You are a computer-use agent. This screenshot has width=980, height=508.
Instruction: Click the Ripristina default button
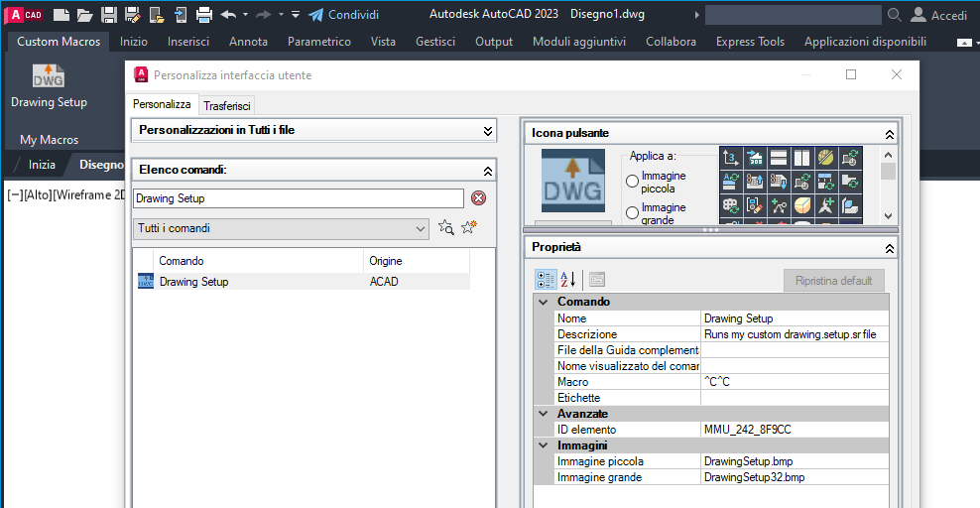[x=834, y=281]
